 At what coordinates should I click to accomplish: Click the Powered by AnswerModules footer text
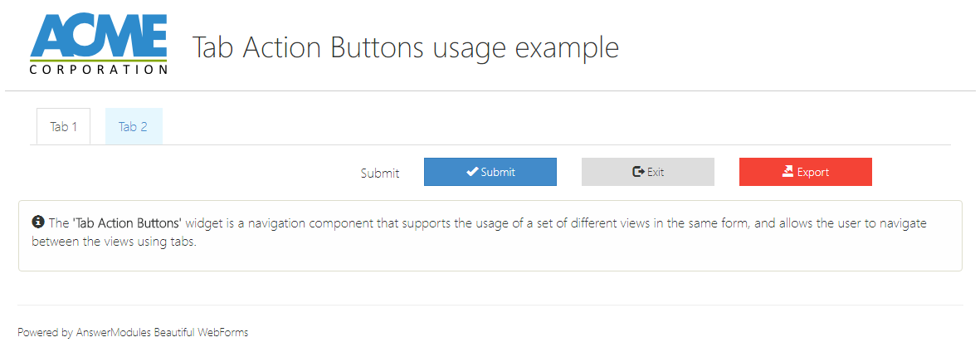pos(133,333)
